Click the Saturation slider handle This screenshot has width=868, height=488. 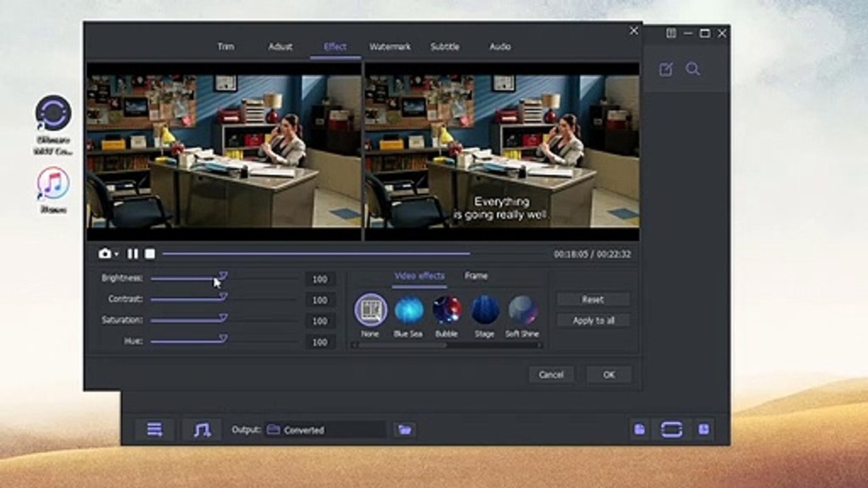[x=223, y=318]
